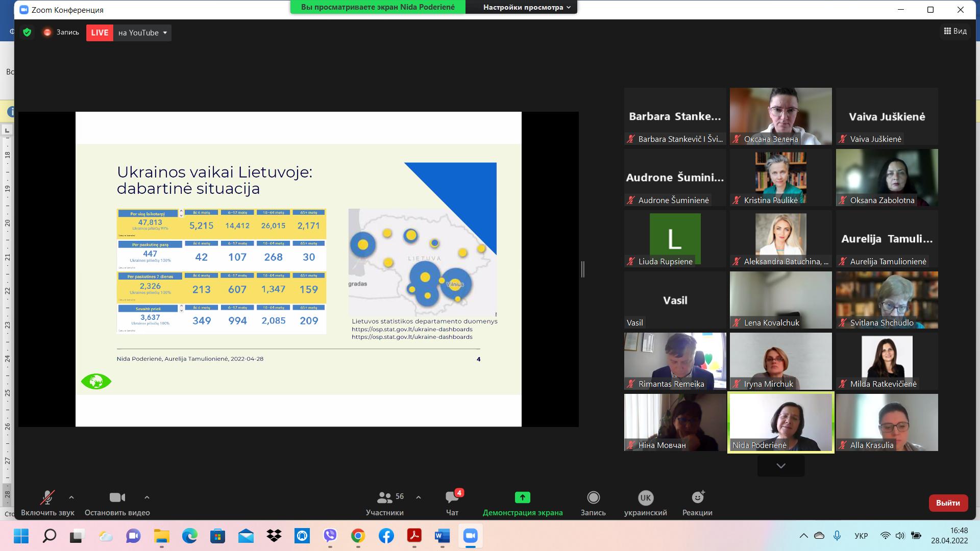Select the Ukrainian interpretation language icon

pyautogui.click(x=645, y=497)
